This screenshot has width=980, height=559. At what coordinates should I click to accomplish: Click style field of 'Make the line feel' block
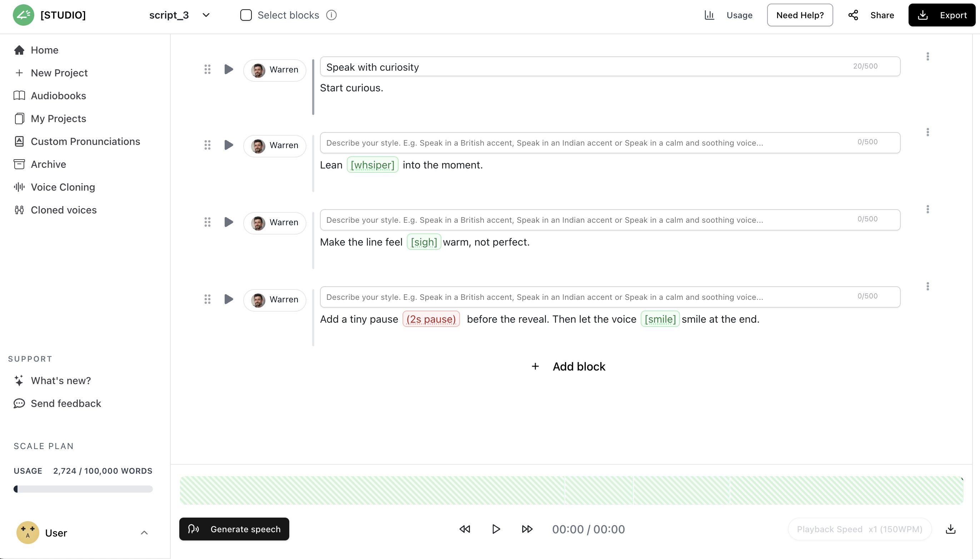[610, 220]
